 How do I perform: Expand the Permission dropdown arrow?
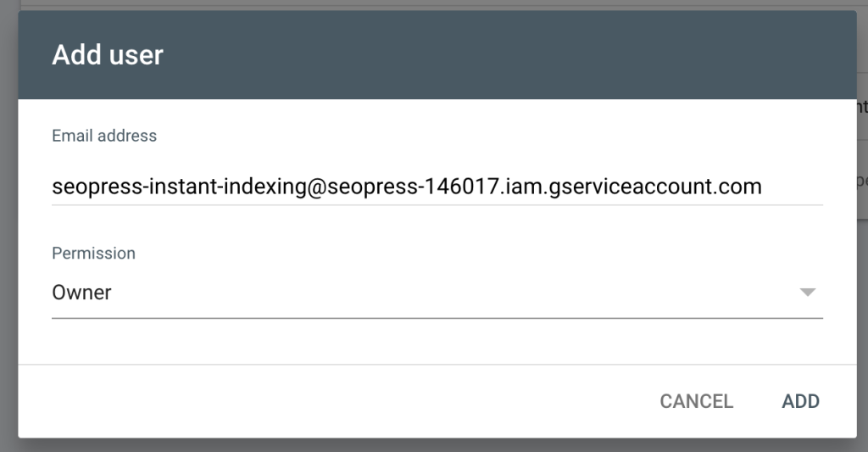click(x=808, y=293)
